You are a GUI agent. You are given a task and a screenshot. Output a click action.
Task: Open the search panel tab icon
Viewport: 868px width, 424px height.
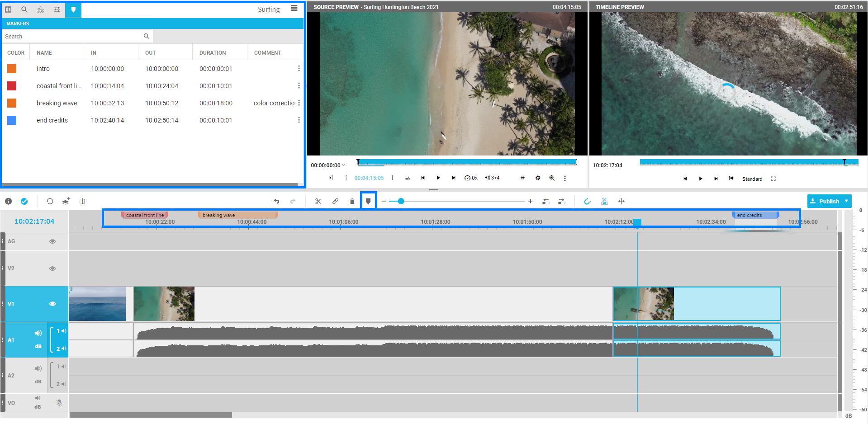[x=24, y=9]
